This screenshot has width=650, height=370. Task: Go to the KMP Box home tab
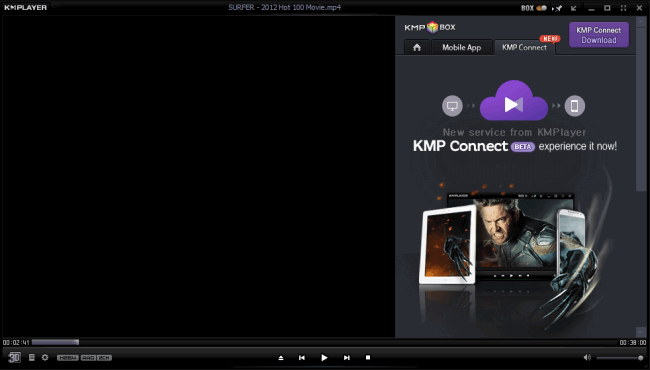pos(417,47)
